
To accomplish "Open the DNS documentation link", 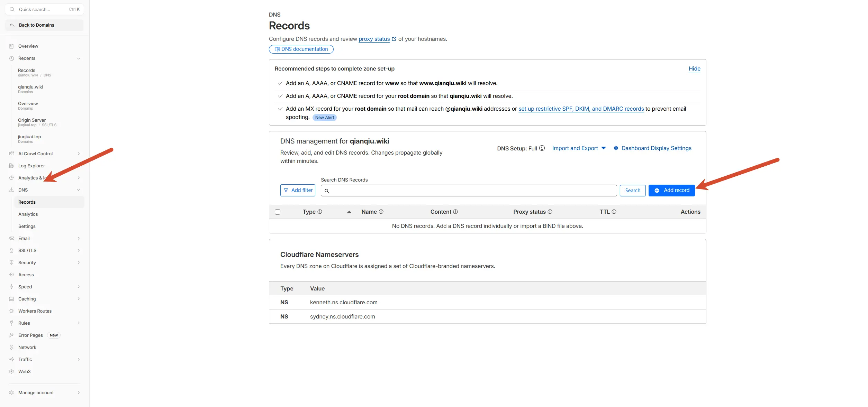I will pyautogui.click(x=301, y=49).
